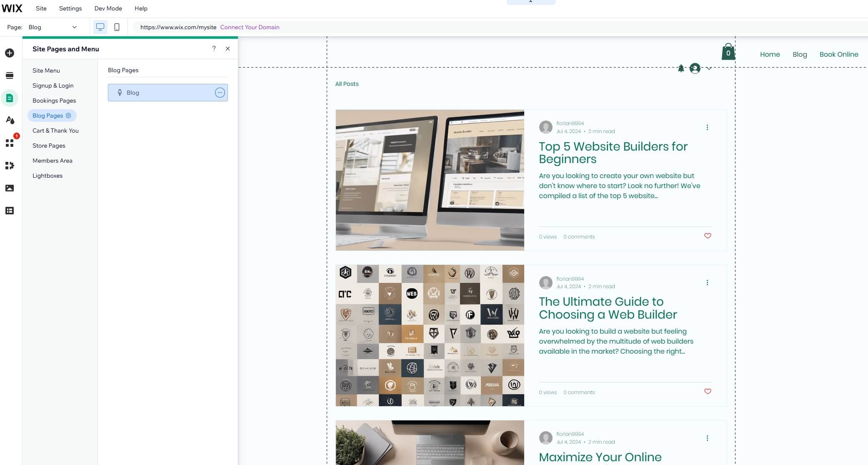The height and width of the screenshot is (465, 868).
Task: Click the WIX logo
Action: 12,8
